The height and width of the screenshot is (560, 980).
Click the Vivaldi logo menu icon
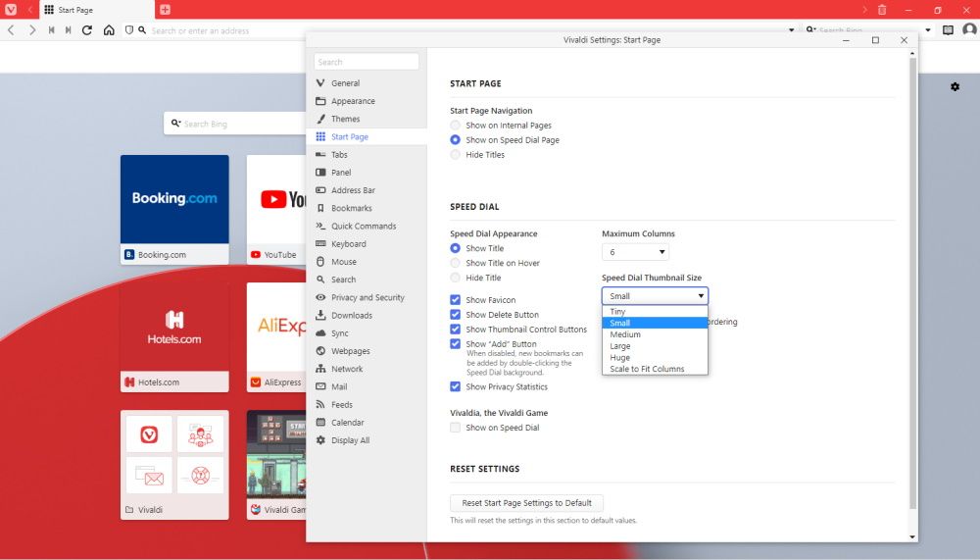tap(11, 10)
